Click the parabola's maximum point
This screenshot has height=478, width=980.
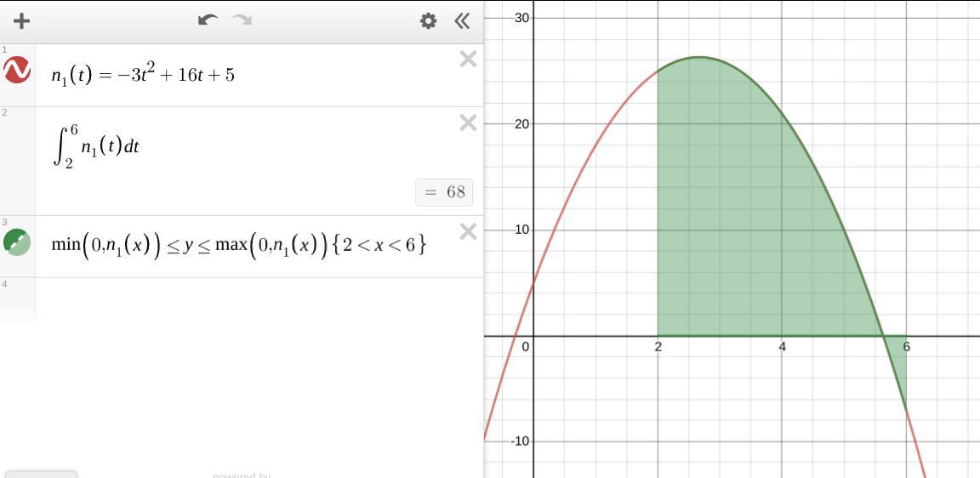pyautogui.click(x=699, y=58)
